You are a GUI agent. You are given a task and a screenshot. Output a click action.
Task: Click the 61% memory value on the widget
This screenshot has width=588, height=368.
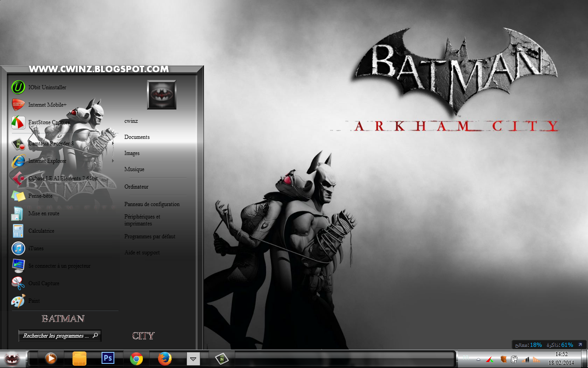click(x=567, y=345)
